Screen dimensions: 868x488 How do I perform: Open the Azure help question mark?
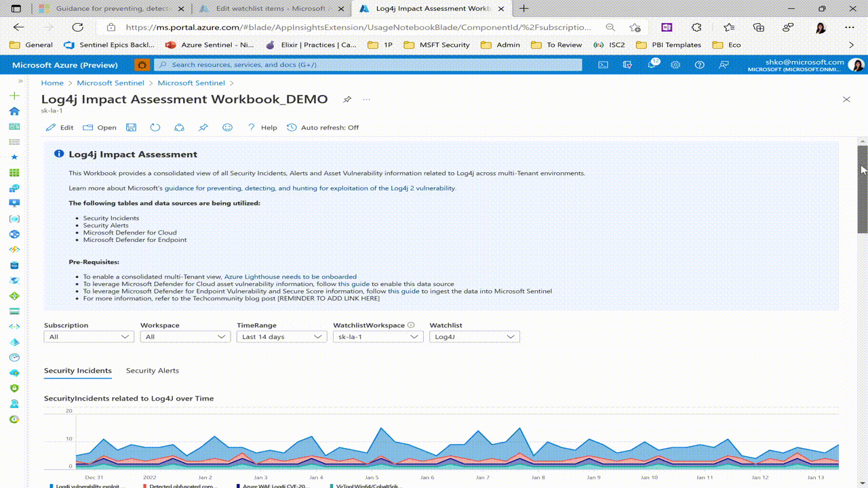click(700, 65)
